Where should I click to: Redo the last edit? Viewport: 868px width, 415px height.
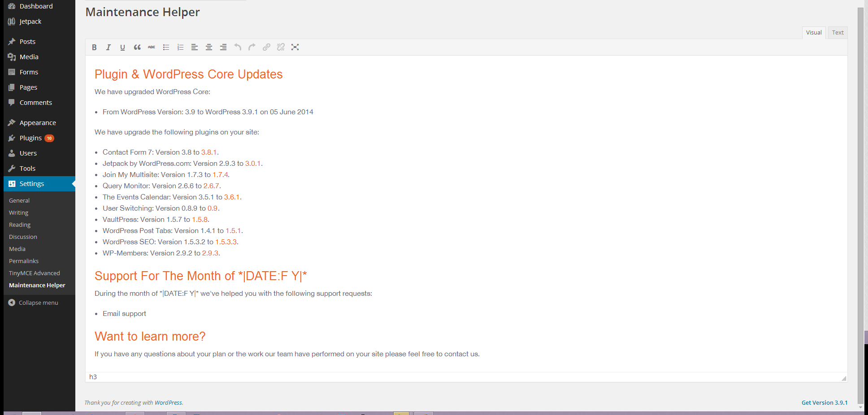tap(252, 47)
